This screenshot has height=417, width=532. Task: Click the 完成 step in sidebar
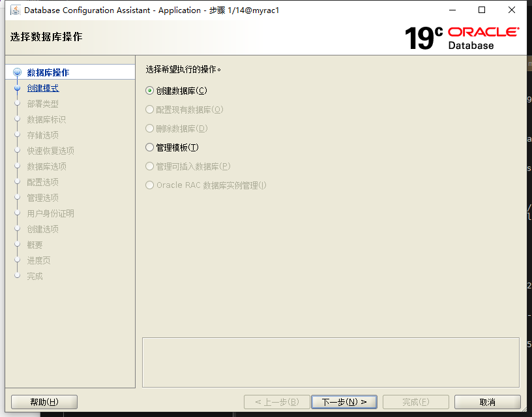coord(35,276)
